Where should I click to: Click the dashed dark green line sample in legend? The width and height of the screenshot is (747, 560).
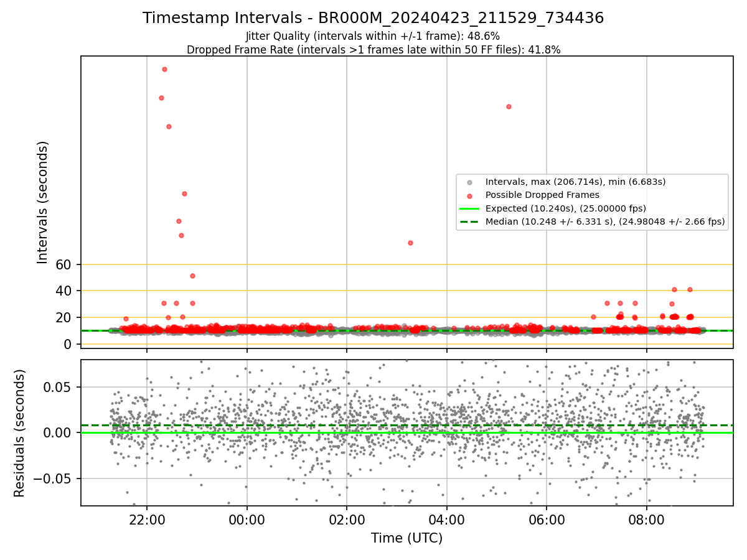(x=470, y=222)
